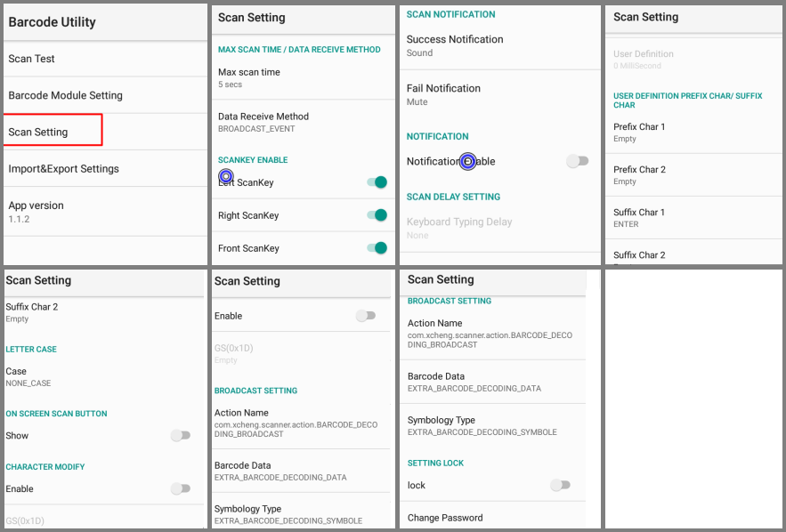Edit Prefix Char 1 value
Image resolution: width=786 pixels, height=532 pixels.
click(x=694, y=133)
